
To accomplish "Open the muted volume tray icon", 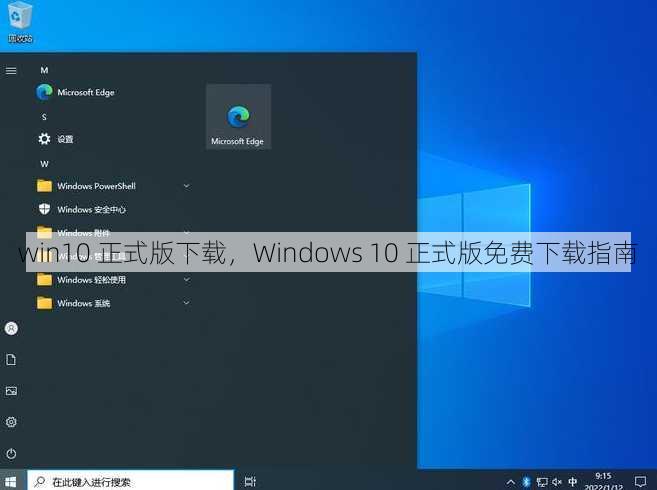I will coord(557,482).
